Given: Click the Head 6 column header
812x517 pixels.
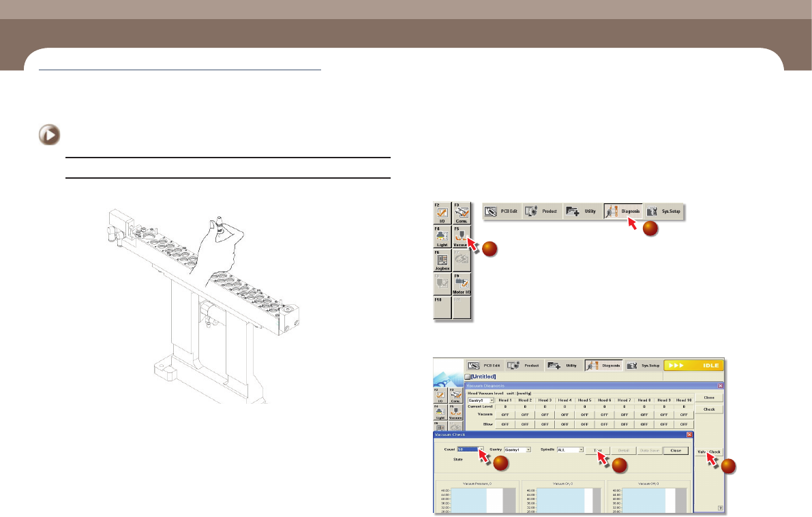Looking at the screenshot, I should 604,400.
